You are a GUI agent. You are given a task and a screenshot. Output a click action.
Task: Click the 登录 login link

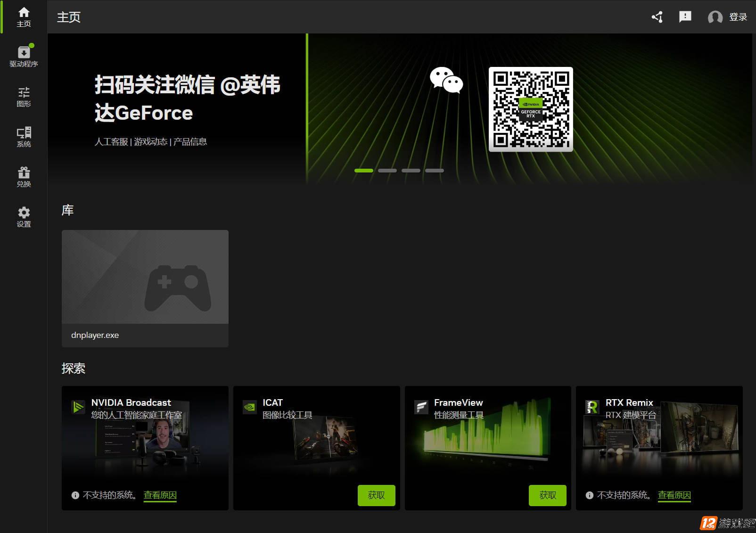tap(738, 17)
